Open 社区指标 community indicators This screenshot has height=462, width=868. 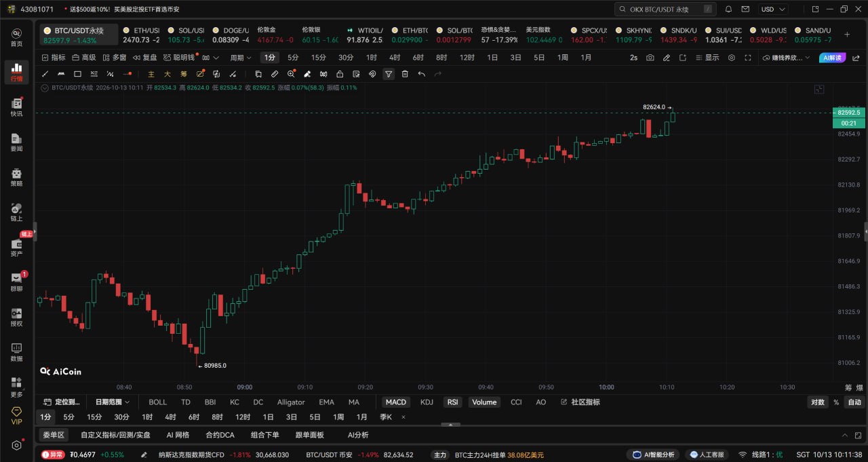pyautogui.click(x=580, y=402)
